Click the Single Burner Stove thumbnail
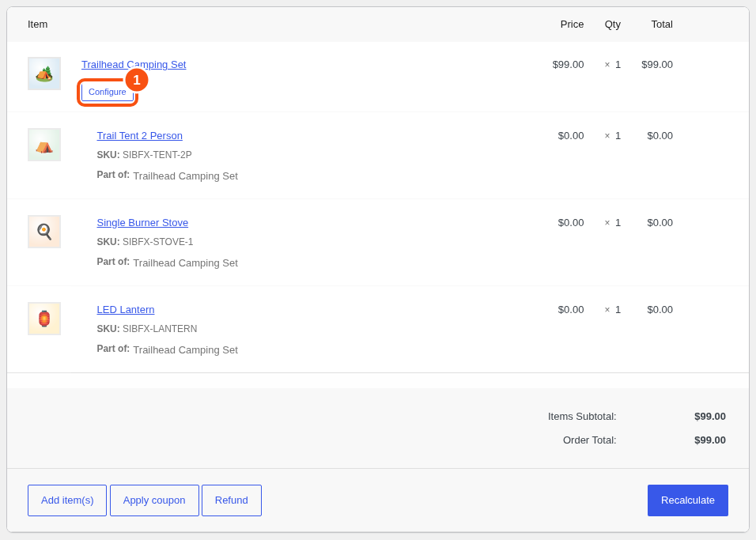 44,232
